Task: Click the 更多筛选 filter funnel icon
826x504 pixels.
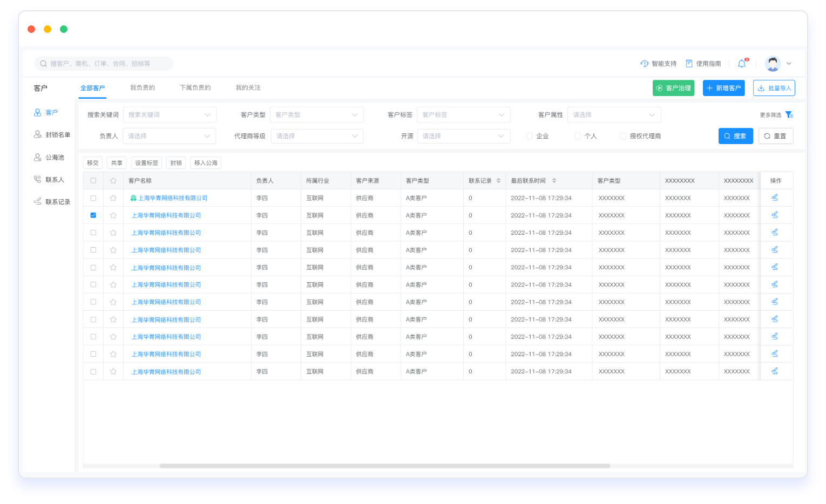Action: 789,114
